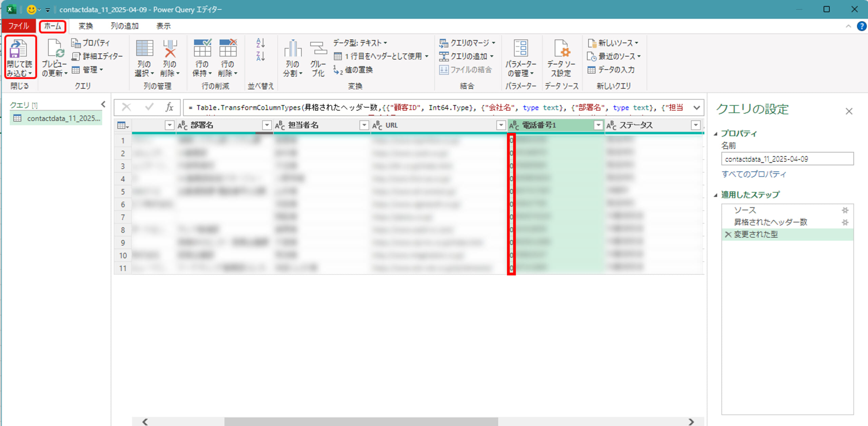Click the Group By (グループ化) icon
This screenshot has height=426, width=868.
tap(318, 48)
